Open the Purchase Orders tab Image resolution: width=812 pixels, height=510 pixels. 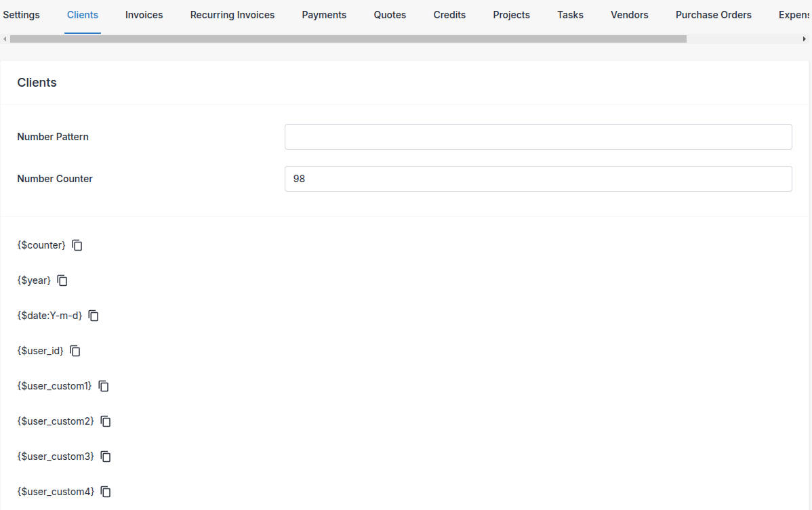pyautogui.click(x=713, y=15)
